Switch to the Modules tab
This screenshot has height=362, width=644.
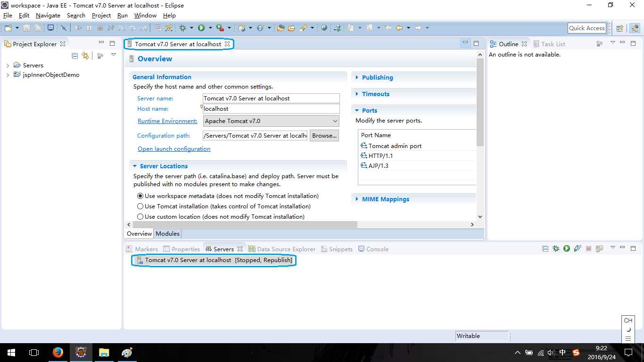(167, 233)
